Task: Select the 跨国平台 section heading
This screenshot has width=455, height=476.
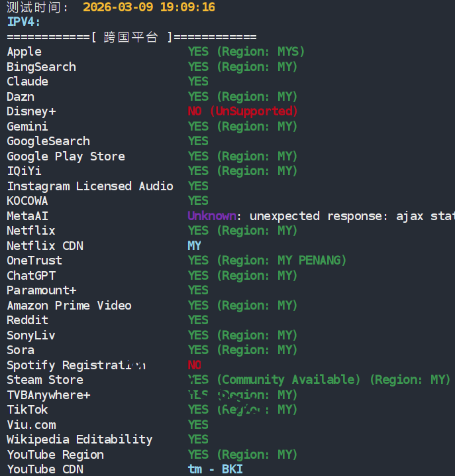Action: (x=131, y=37)
